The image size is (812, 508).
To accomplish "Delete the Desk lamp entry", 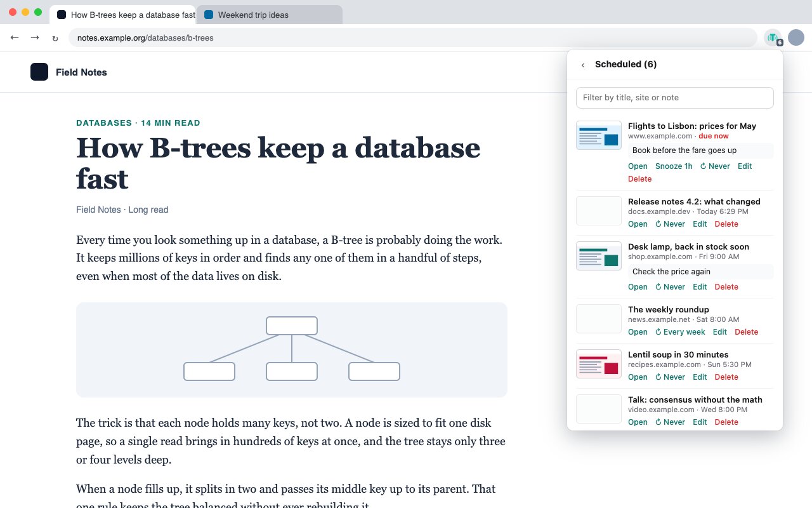I will click(726, 287).
